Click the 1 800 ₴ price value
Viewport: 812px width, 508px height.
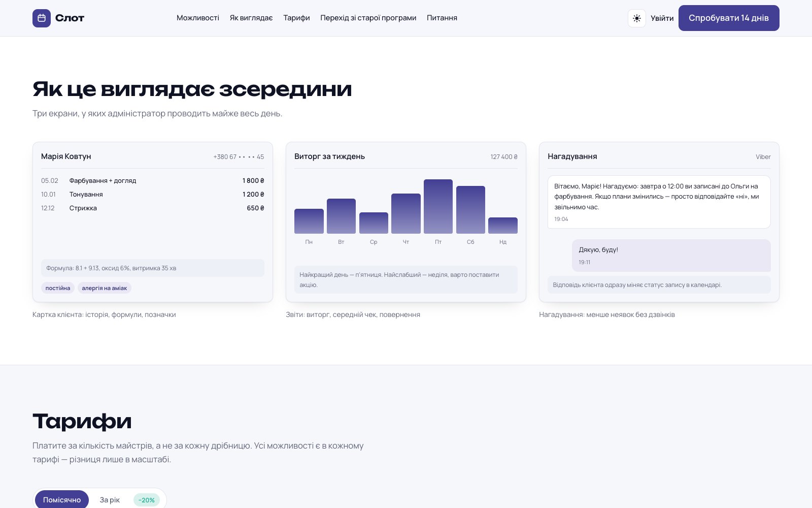pyautogui.click(x=253, y=180)
